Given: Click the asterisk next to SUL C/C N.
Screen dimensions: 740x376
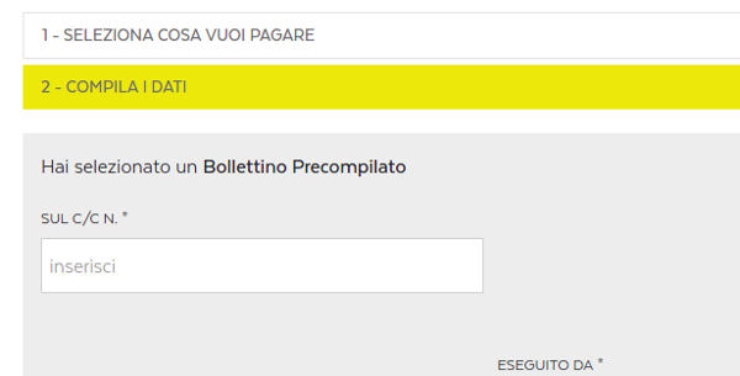Looking at the screenshot, I should (125, 215).
